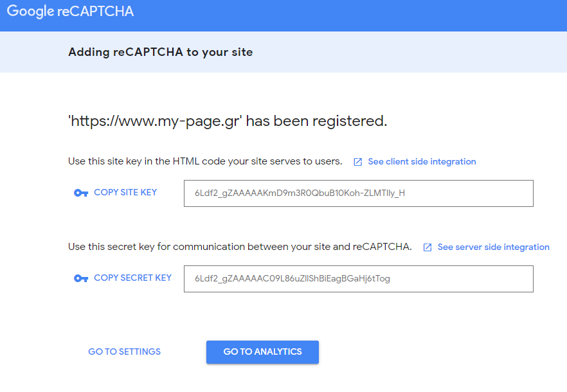This screenshot has height=392, width=567.
Task: Click the key icon beside COPY SECRET KEY
Action: click(x=81, y=278)
